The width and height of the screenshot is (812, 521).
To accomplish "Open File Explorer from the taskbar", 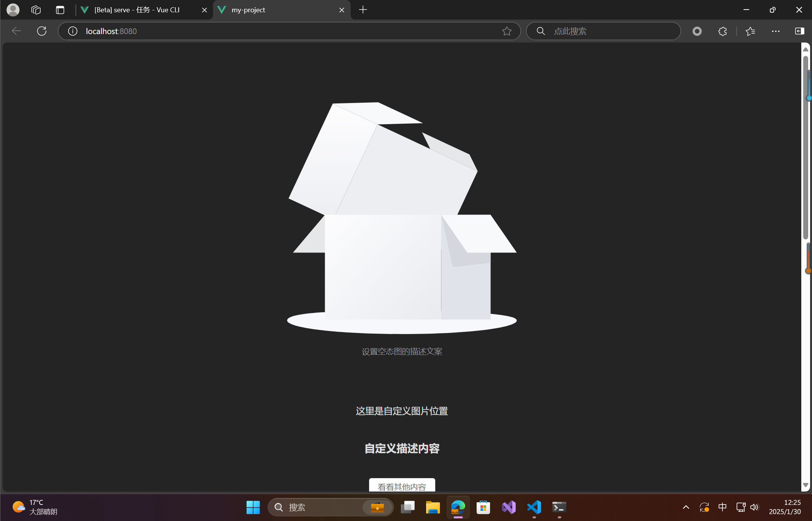I will coord(433,508).
